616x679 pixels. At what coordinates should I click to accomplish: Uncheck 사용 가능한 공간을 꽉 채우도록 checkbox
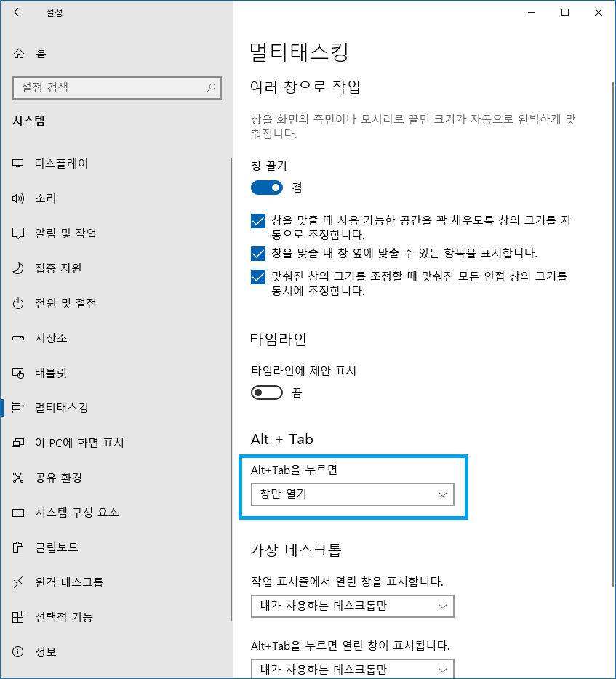(x=257, y=221)
